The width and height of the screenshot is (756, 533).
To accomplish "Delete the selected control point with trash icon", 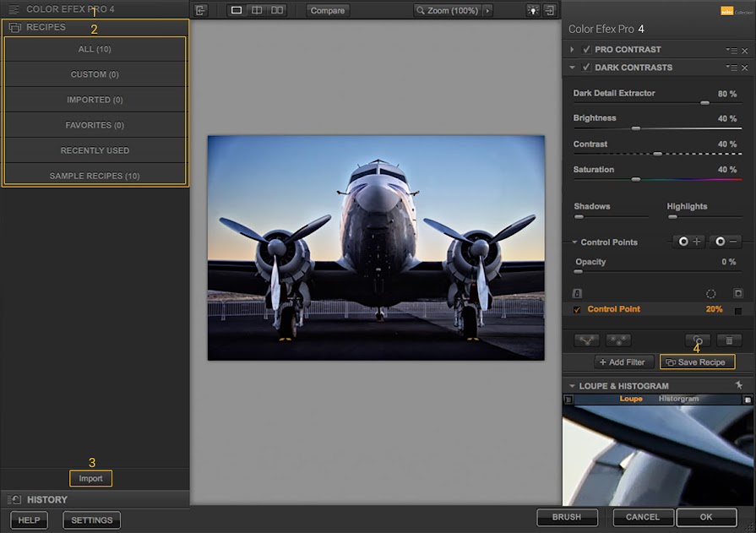I will pyautogui.click(x=728, y=340).
